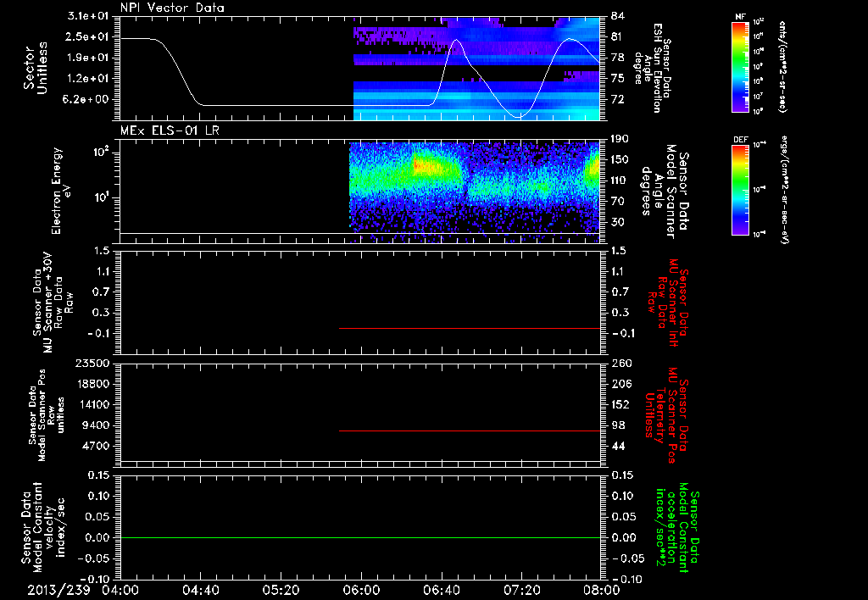Click the 84 degree elevation tick
Viewport: 868px width, 600px height.
[617, 16]
